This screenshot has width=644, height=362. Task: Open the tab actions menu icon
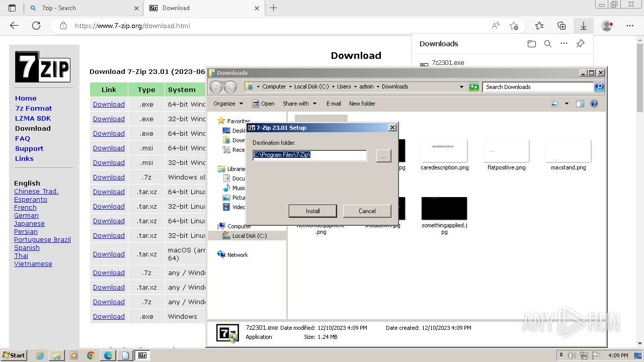(12, 8)
